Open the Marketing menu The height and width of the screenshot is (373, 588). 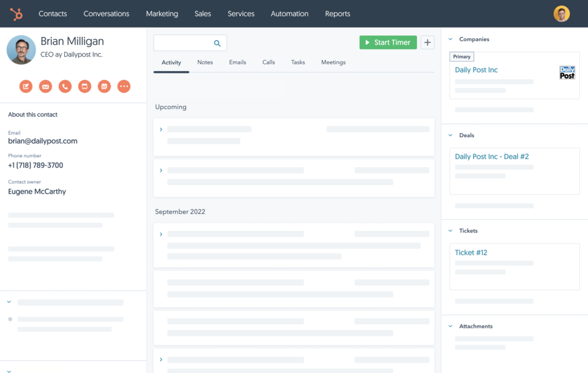tap(162, 13)
